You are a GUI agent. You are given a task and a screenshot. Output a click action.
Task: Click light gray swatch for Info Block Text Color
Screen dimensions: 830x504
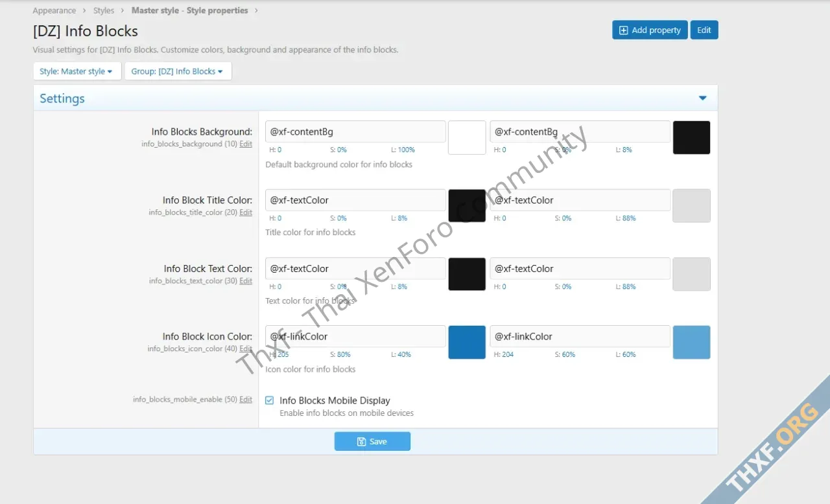tap(691, 274)
